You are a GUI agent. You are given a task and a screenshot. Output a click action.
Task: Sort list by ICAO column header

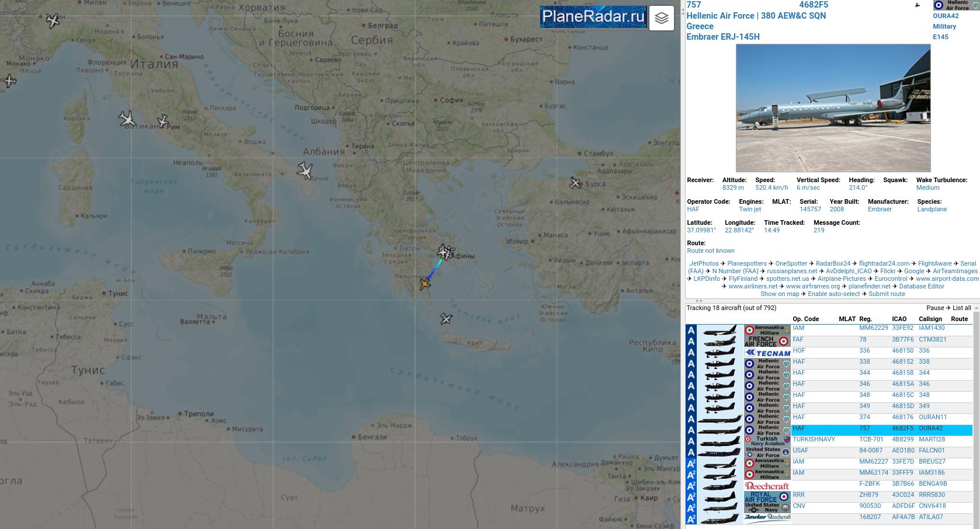pyautogui.click(x=899, y=319)
